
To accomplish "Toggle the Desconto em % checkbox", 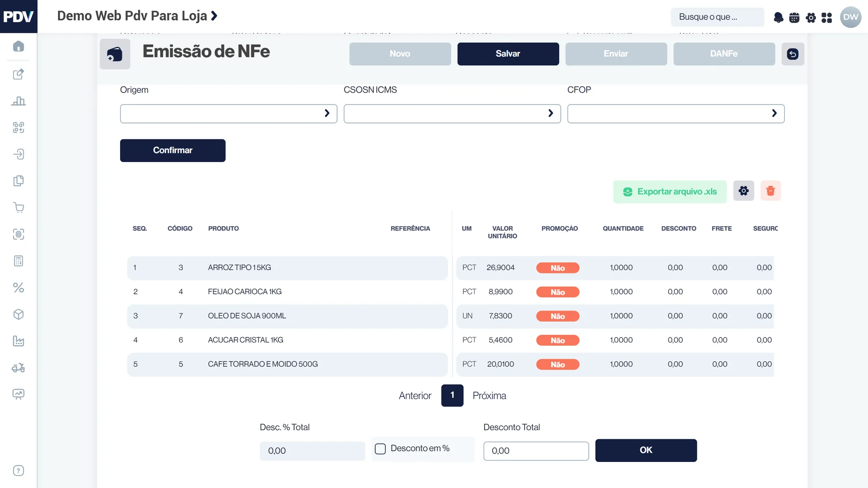I will [x=380, y=449].
